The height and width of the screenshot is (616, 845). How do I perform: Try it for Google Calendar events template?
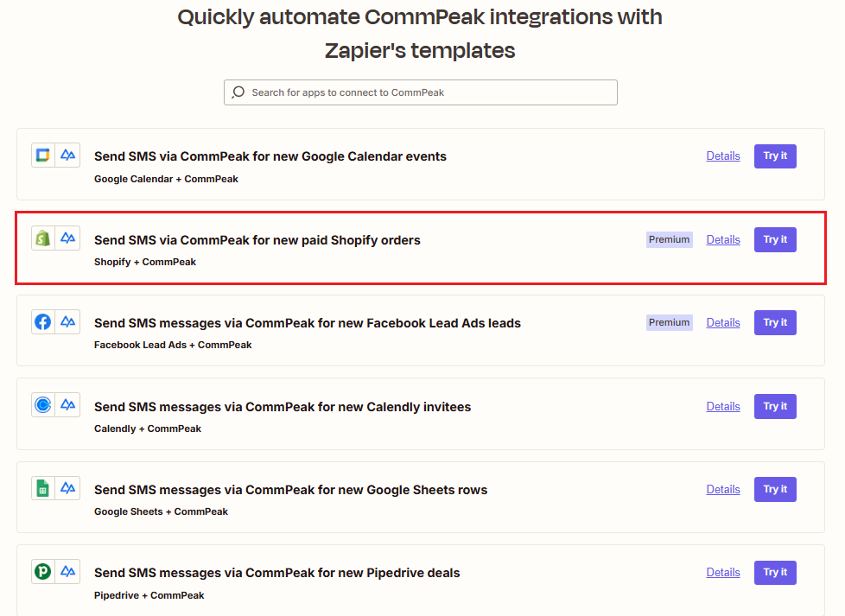pos(775,156)
